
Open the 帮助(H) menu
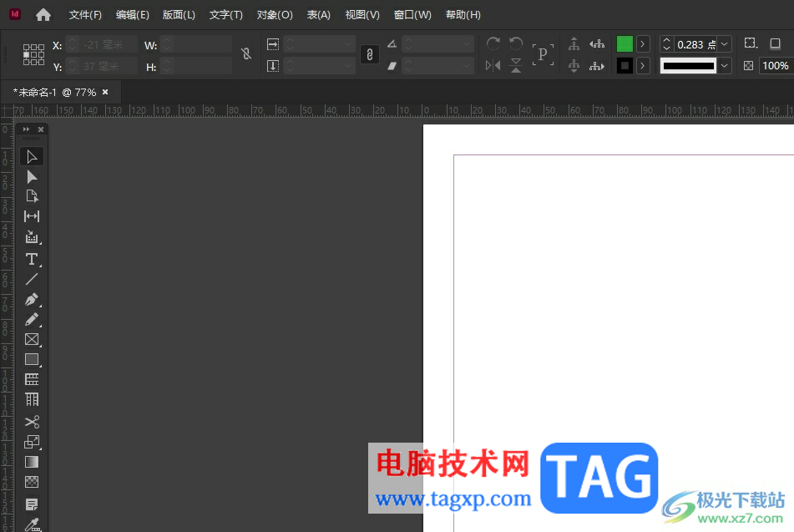click(463, 15)
